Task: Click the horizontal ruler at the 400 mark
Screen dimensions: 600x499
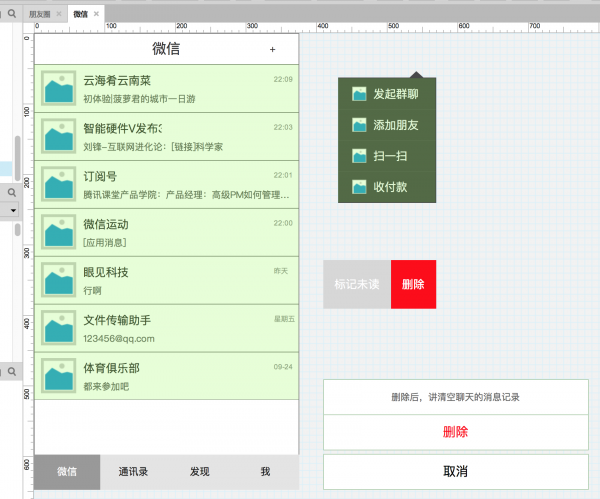Action: [x=322, y=26]
